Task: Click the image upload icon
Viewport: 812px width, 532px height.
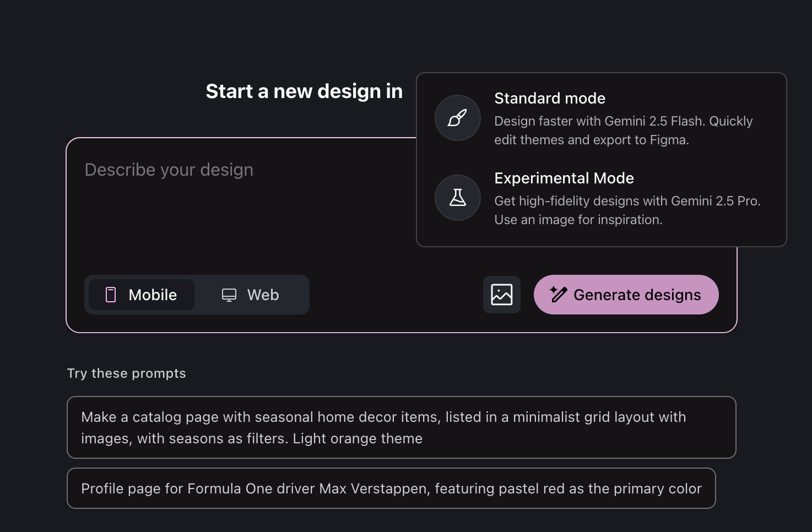Action: click(x=501, y=295)
